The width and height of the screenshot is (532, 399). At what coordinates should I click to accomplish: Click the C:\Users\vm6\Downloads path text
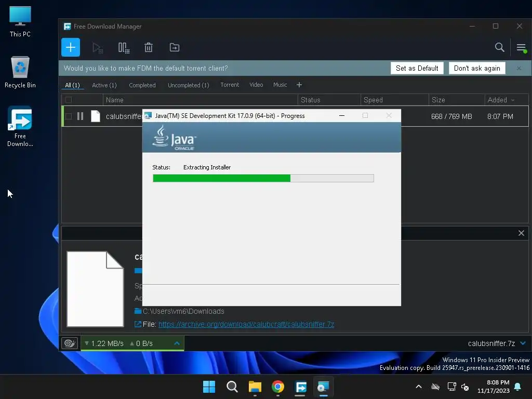[x=183, y=311]
